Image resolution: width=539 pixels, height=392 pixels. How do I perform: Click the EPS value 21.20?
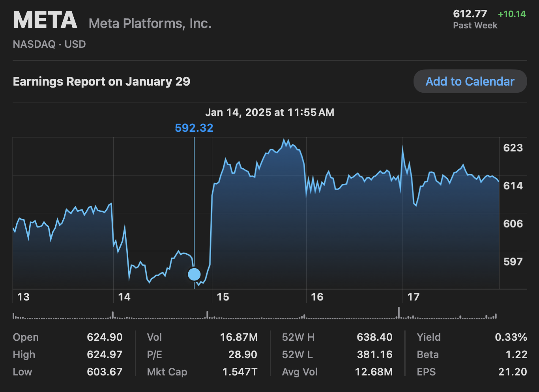pos(513,372)
